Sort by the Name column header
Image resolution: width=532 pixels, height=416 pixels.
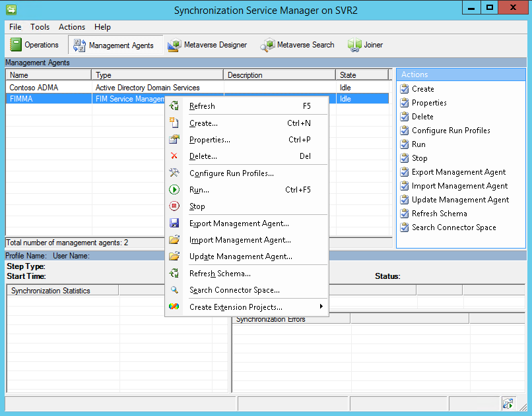pos(49,75)
